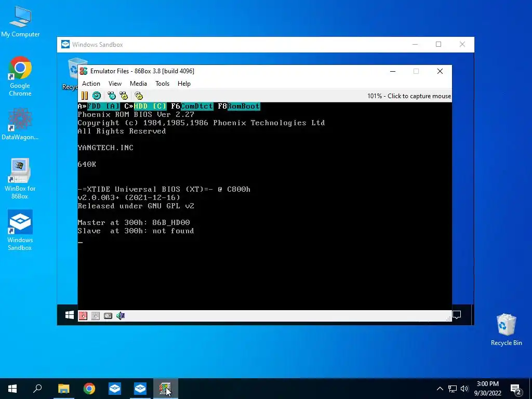
Task: Open volume tray icon
Action: tap(464, 389)
